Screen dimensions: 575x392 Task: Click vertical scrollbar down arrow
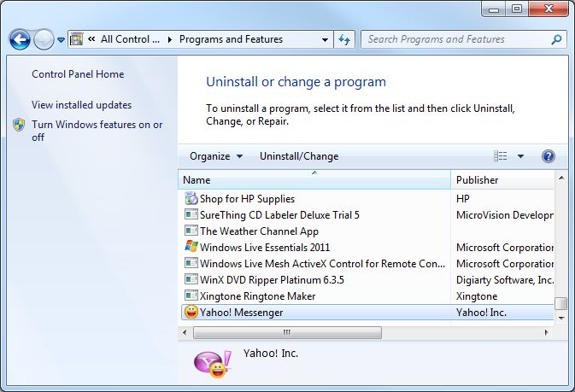point(561,318)
